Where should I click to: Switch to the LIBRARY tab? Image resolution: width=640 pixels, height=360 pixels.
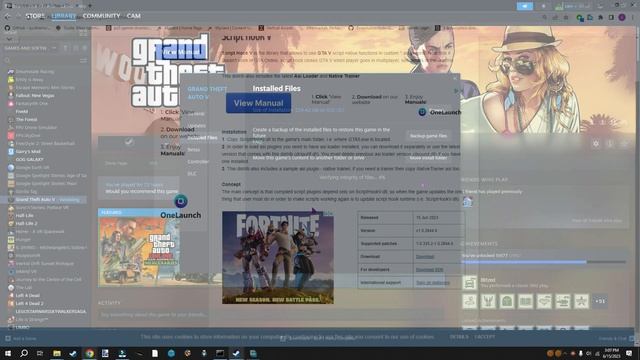click(64, 16)
